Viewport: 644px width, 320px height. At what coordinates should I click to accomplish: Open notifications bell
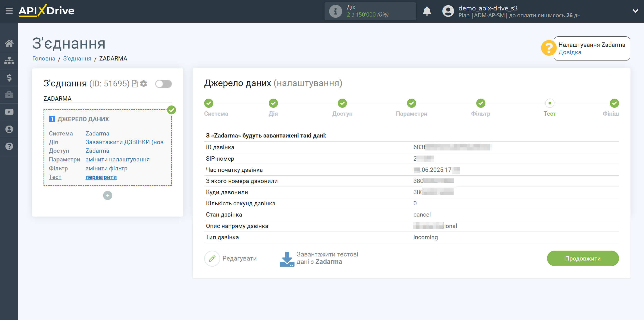coord(427,11)
